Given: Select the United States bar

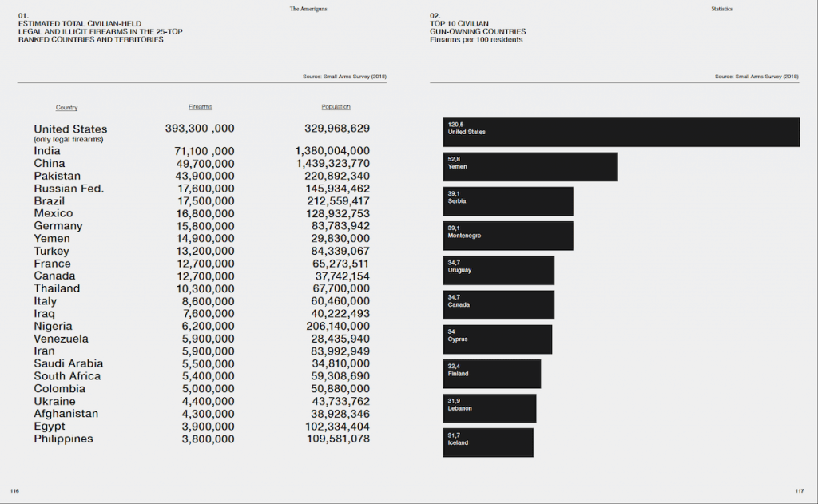Looking at the screenshot, I should pyautogui.click(x=621, y=132).
